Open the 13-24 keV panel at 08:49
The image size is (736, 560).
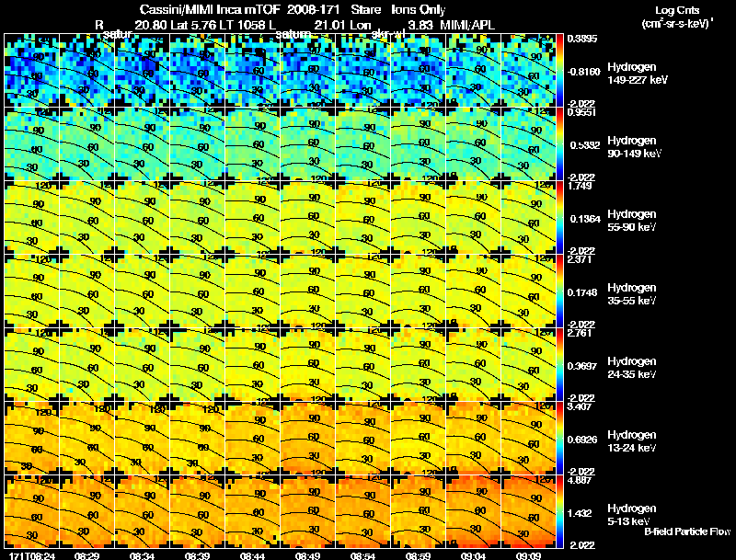307,438
